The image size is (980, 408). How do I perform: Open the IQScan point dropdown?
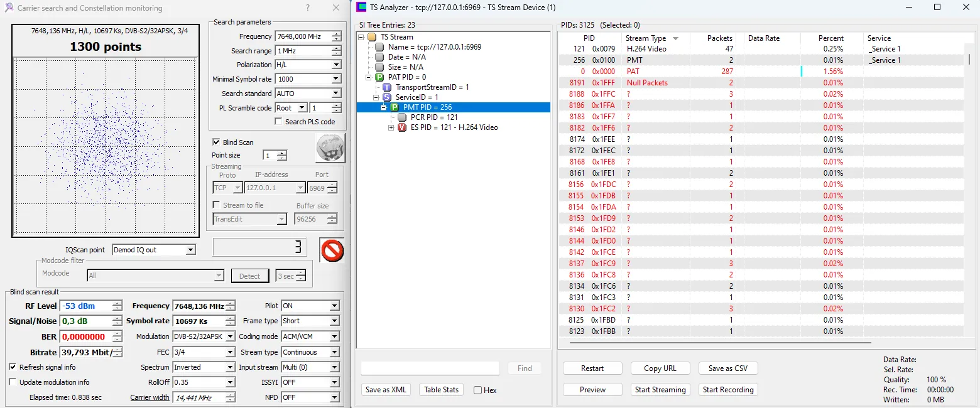click(190, 250)
